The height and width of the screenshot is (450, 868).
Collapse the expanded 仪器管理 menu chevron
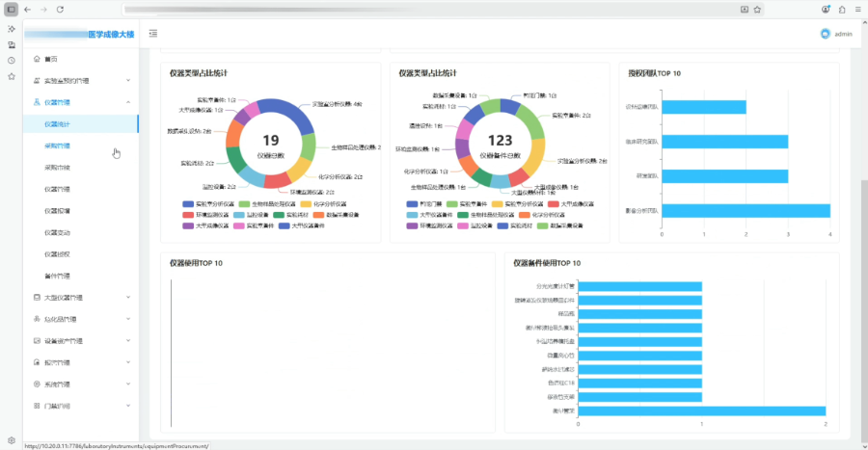click(128, 102)
